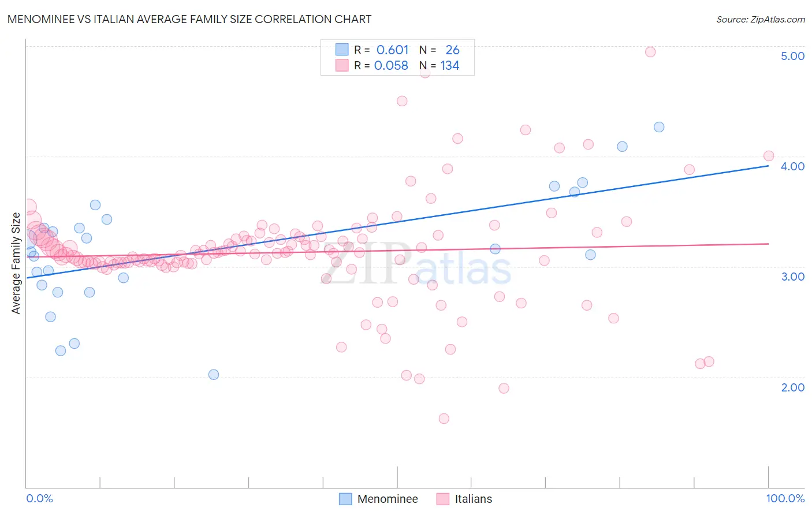Viewport: 812px width, 515px height.
Task: Click the blue Menominee legend swatch at bottom
Action: tap(345, 499)
